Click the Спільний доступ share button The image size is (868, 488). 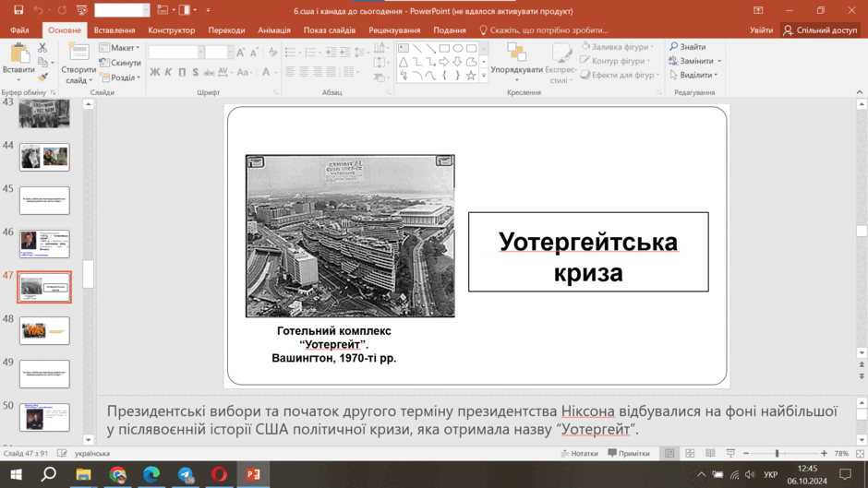(820, 30)
